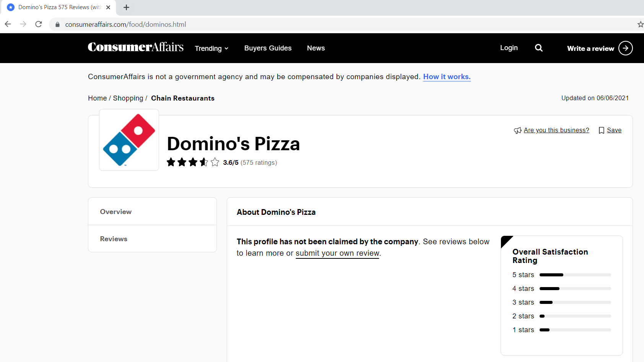
Task: Select the Reviews sidebar tab
Action: pos(114,239)
